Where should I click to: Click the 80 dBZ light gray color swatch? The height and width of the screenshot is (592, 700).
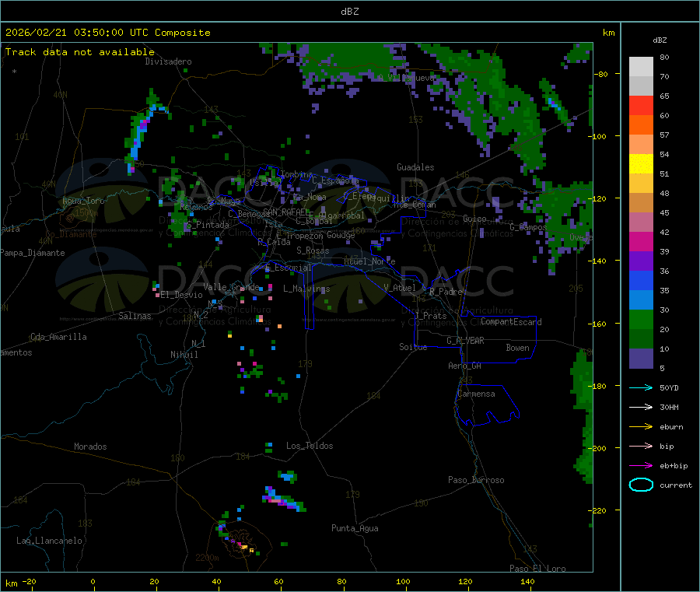point(641,67)
